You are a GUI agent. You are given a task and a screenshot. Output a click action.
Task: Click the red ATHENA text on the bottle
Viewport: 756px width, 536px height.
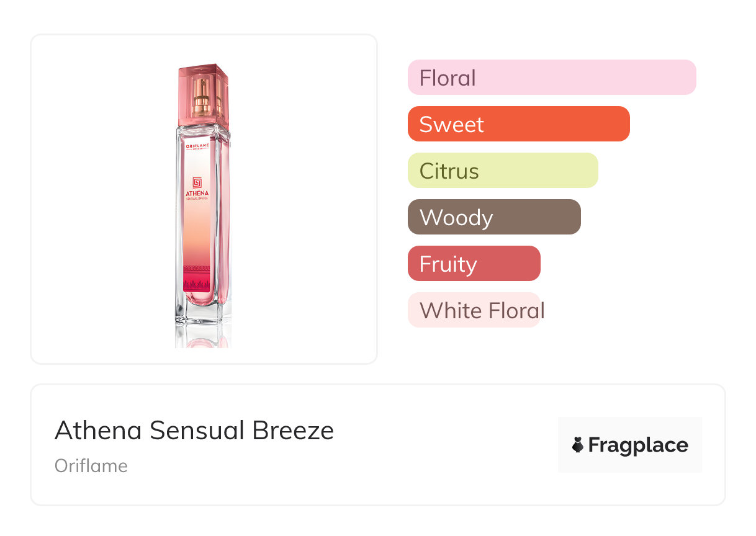click(x=197, y=194)
